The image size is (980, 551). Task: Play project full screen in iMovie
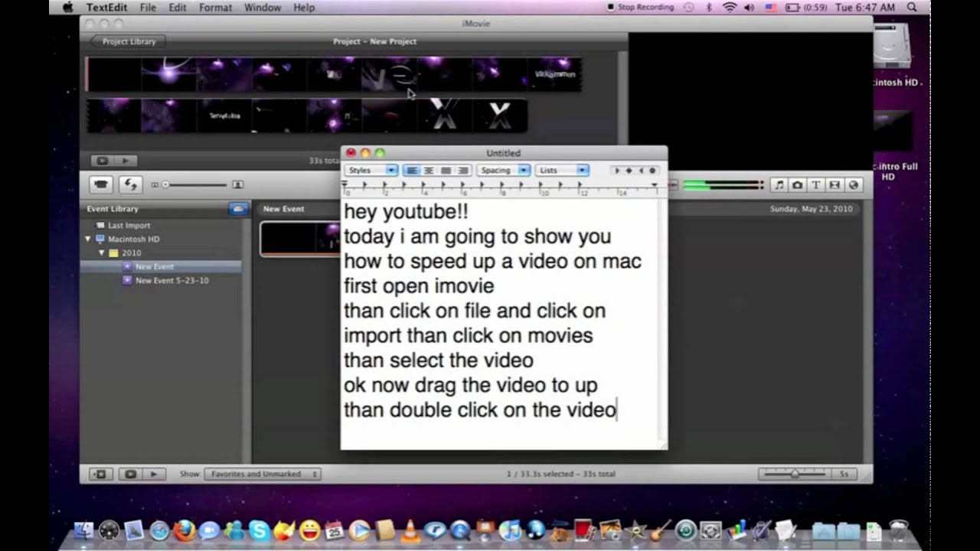pos(101,161)
